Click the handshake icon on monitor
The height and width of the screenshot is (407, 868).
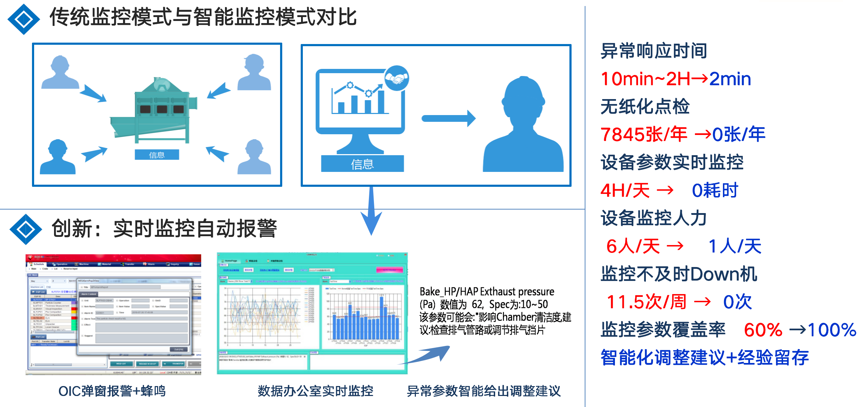coord(397,78)
